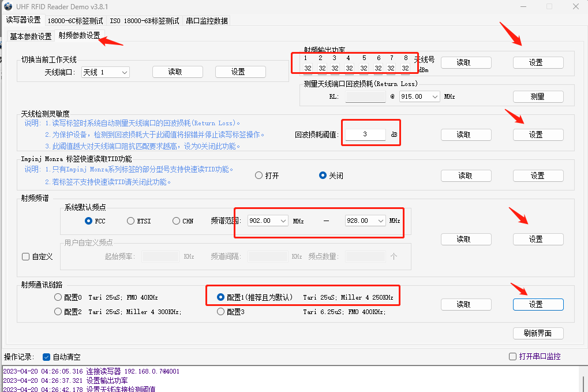Click 设置 button for RF output power
Screen dimensions: 588x392
tap(538, 63)
